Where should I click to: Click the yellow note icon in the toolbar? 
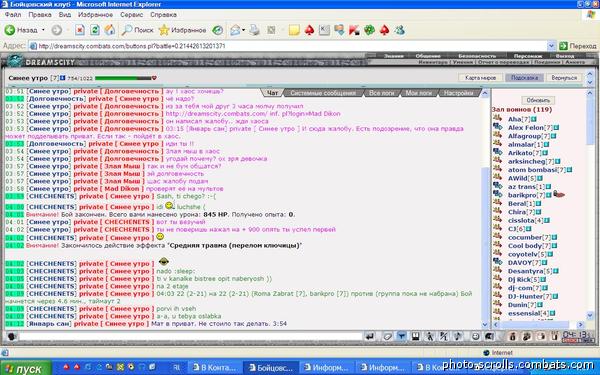[x=294, y=30]
